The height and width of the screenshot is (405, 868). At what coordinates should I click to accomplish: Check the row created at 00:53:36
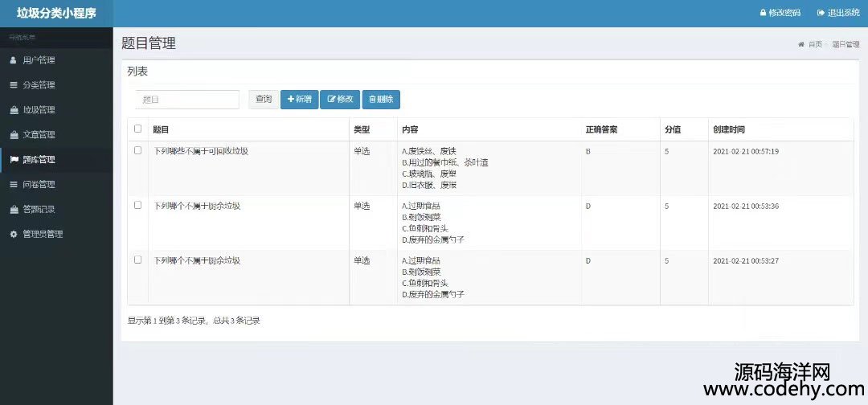(x=138, y=205)
